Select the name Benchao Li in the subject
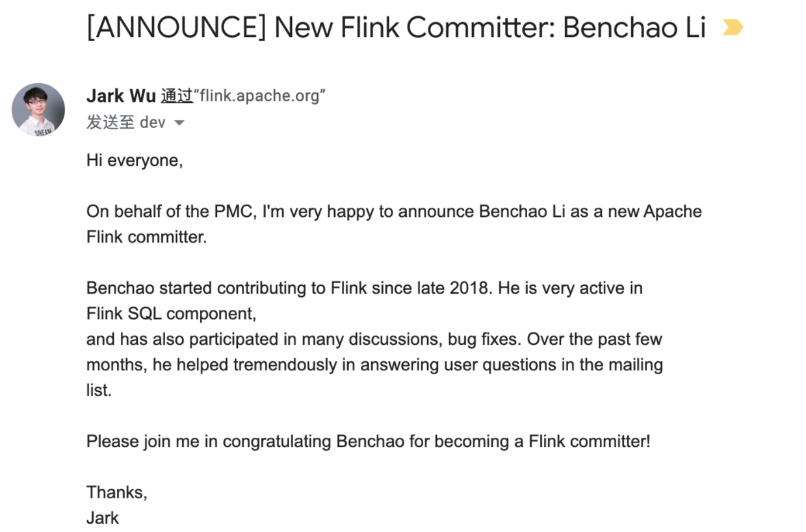Viewport: 806px width, 532px height. [637, 27]
